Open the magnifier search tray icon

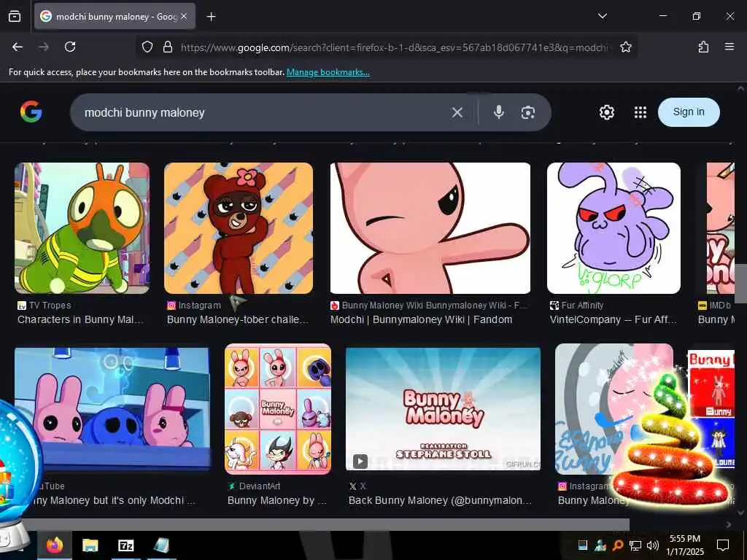[617, 545]
